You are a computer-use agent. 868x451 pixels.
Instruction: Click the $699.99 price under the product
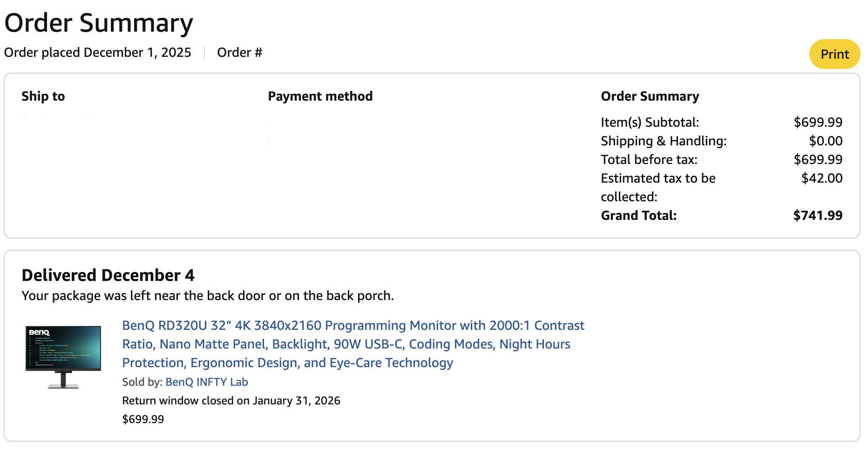(143, 419)
